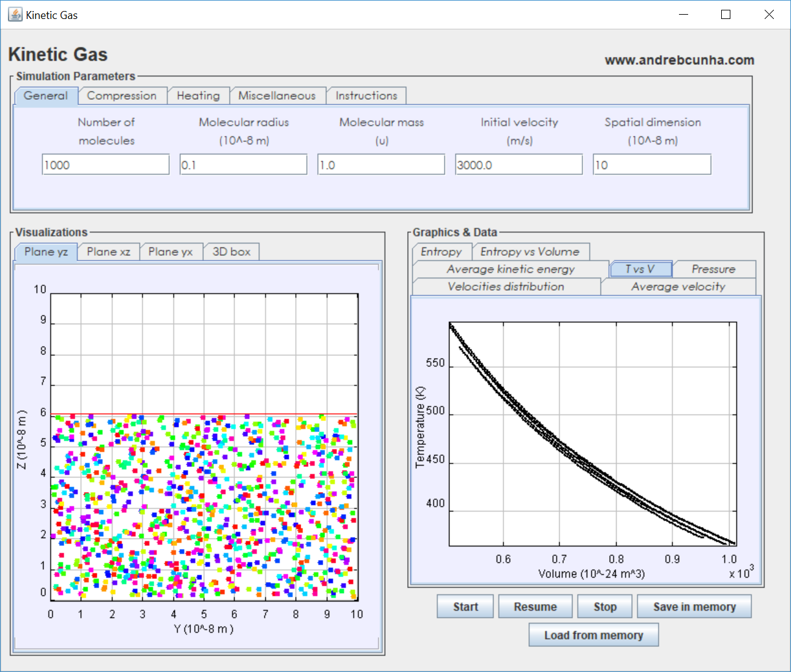
Task: Open the Pressure graph tab
Action: pos(714,269)
